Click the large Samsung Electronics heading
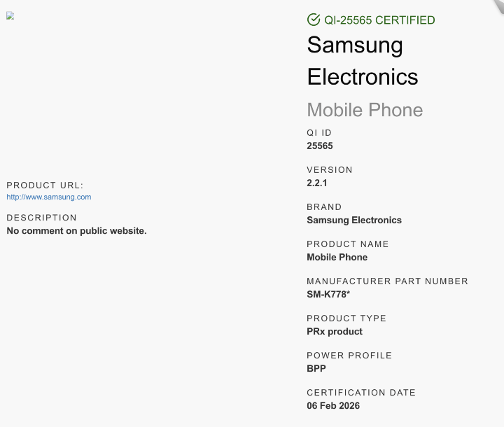 363,61
